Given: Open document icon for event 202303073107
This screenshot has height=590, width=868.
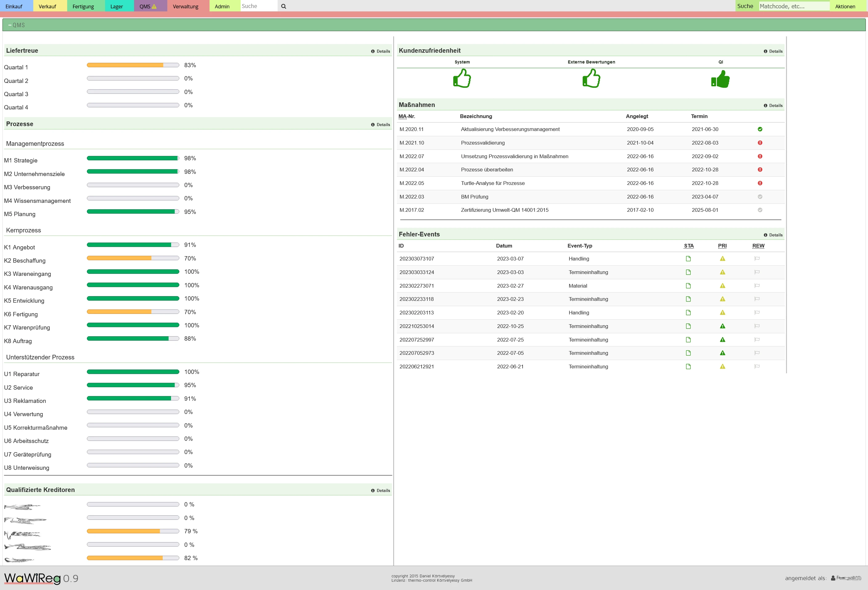Looking at the screenshot, I should point(688,259).
